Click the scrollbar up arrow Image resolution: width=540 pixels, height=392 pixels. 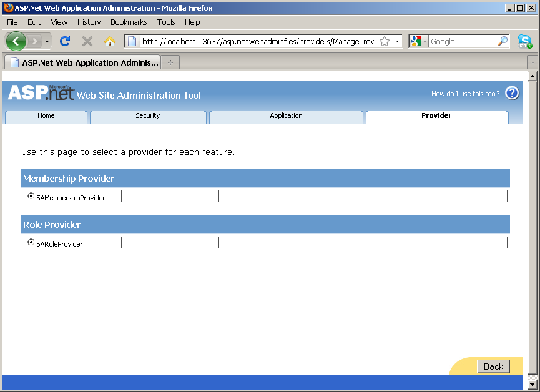click(532, 76)
